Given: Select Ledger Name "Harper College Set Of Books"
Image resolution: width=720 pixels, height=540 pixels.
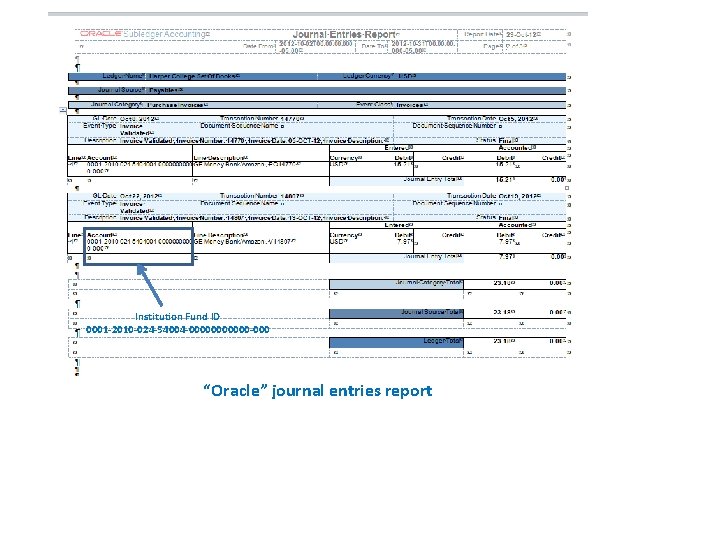Looking at the screenshot, I should tap(193, 76).
